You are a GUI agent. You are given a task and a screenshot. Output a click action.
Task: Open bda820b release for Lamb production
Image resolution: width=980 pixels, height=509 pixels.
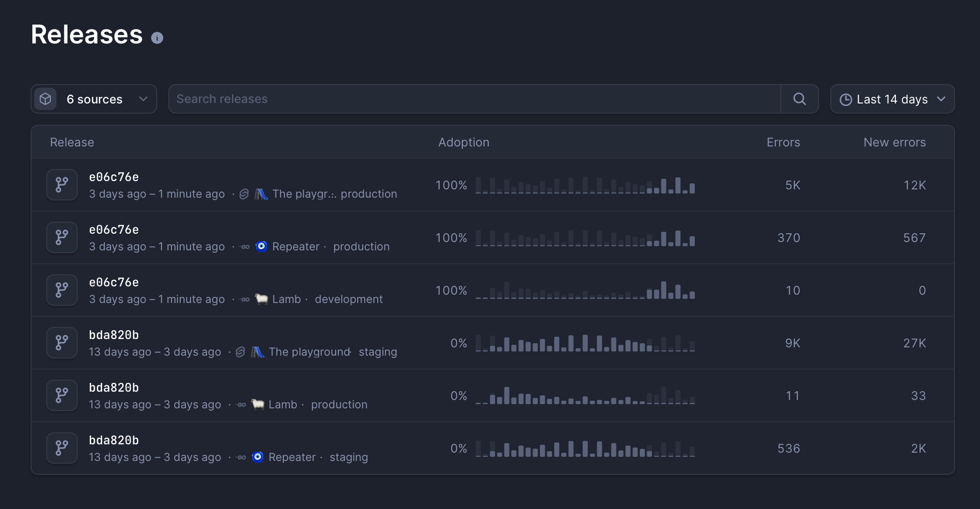(x=114, y=388)
